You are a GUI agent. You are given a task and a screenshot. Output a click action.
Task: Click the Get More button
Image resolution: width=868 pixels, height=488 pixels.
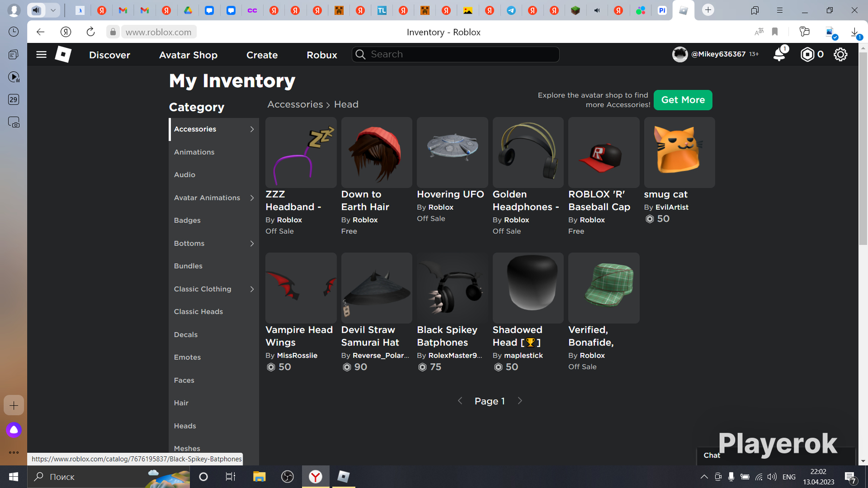click(683, 100)
